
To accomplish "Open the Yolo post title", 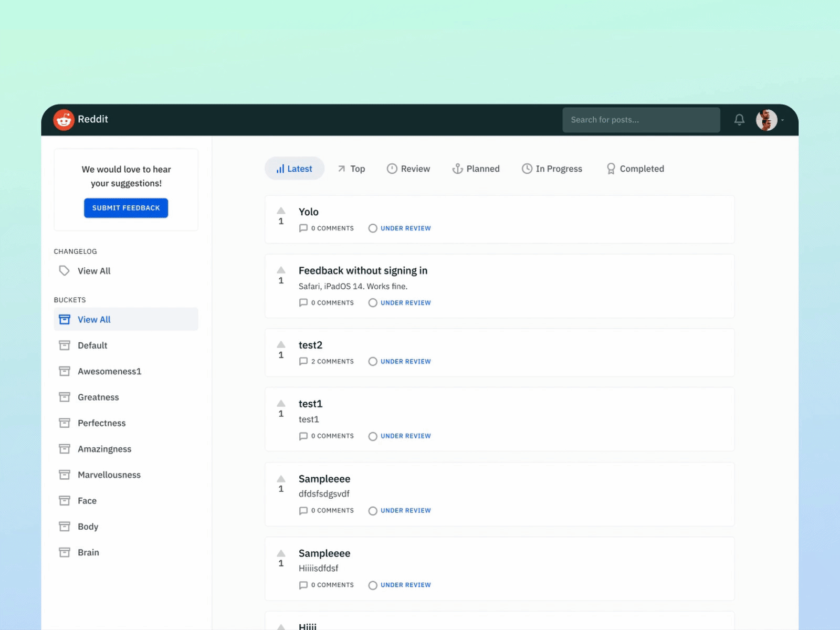I will coord(308,212).
